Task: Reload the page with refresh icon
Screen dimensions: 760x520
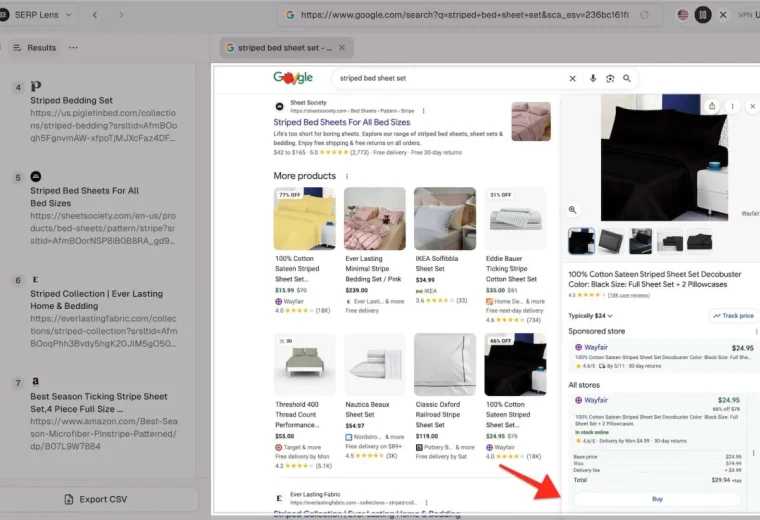Action: coord(644,15)
